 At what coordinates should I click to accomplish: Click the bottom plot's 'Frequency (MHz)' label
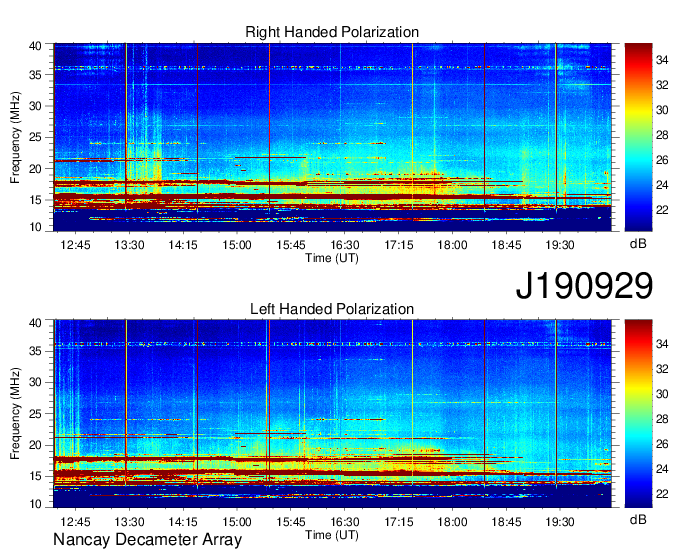(15, 414)
